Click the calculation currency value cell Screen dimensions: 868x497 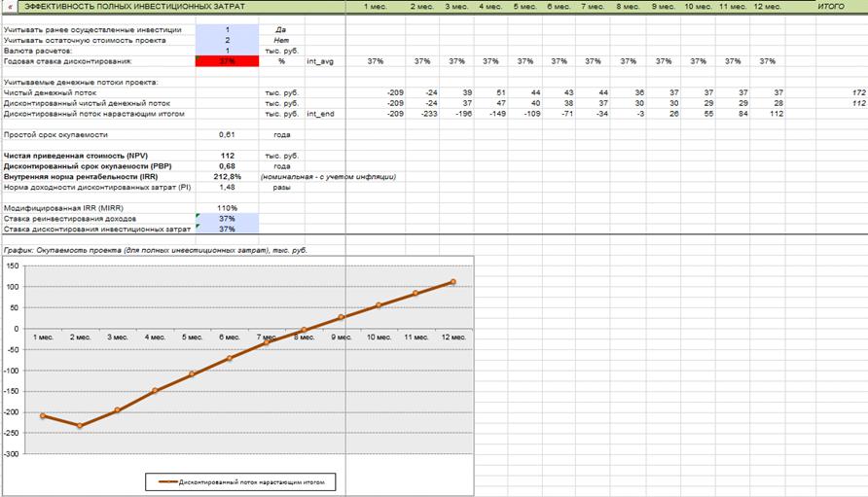point(227,51)
